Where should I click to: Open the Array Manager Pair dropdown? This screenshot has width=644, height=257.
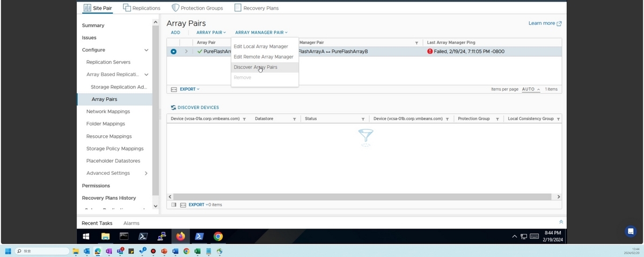point(261,33)
